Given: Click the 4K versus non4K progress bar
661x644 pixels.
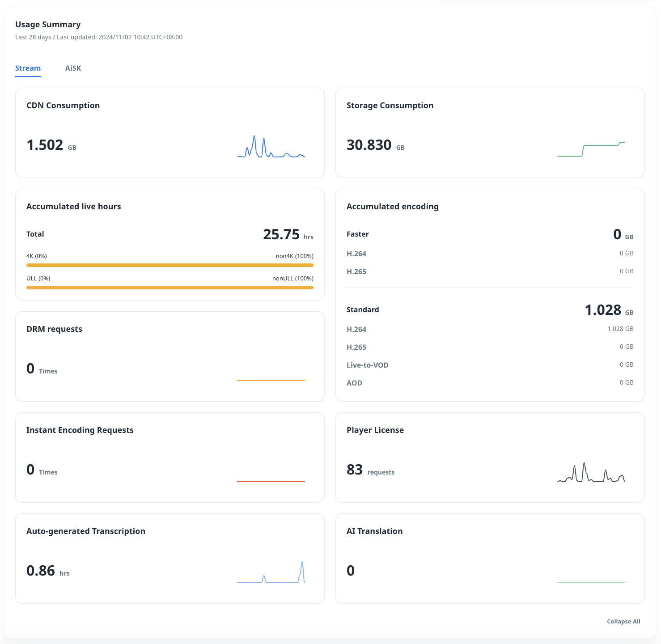Looking at the screenshot, I should pyautogui.click(x=170, y=265).
